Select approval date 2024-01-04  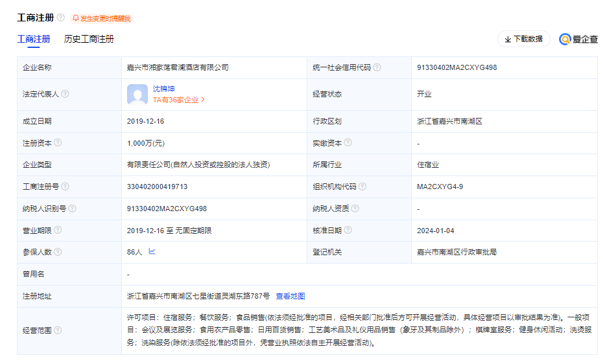point(435,231)
